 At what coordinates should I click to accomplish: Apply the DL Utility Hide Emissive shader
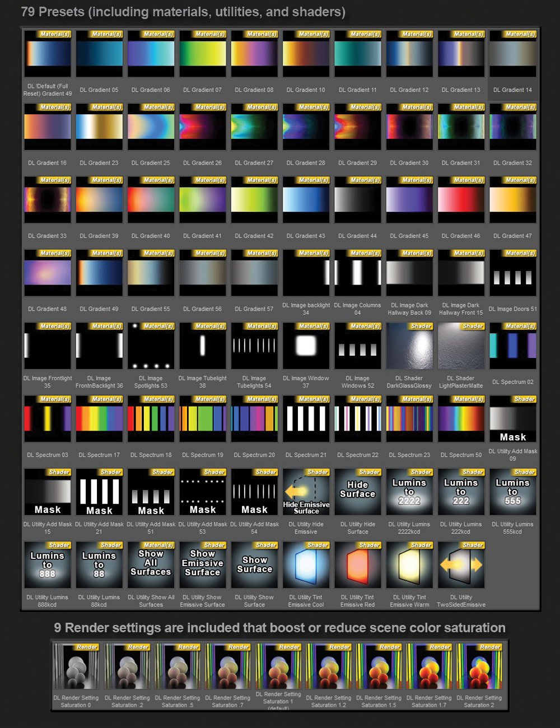click(305, 492)
